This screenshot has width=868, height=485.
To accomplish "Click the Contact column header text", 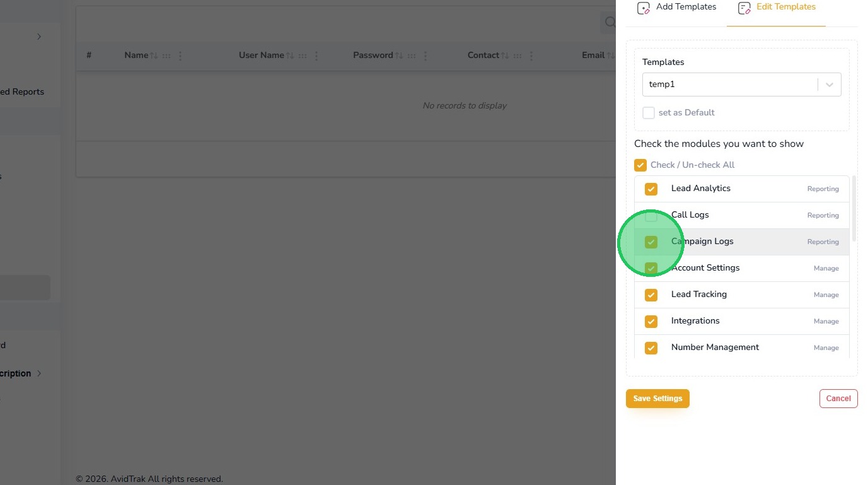I will pos(483,56).
